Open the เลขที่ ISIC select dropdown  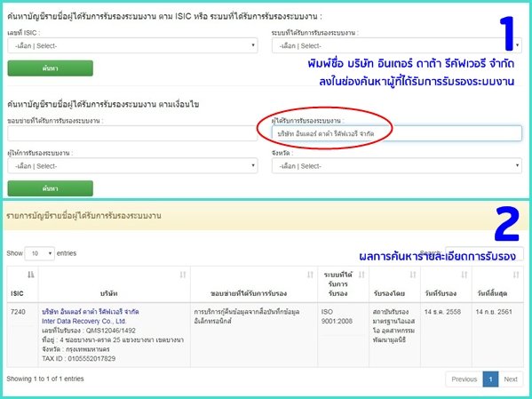pyautogui.click(x=132, y=45)
